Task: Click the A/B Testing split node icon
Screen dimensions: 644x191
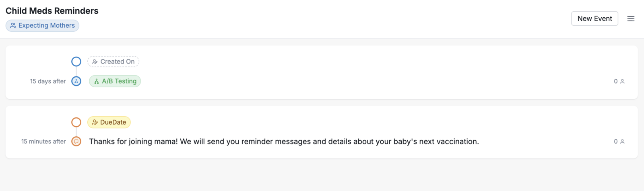Action: (x=76, y=81)
